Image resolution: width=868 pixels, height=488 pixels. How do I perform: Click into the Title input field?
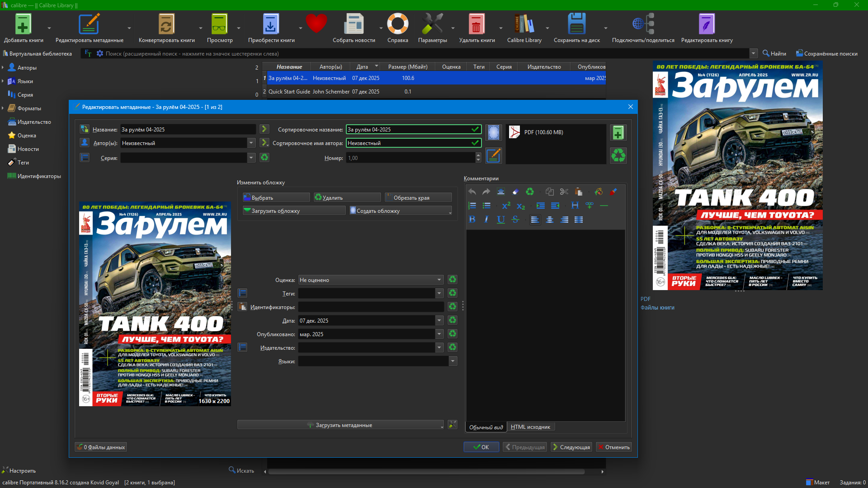tap(188, 130)
